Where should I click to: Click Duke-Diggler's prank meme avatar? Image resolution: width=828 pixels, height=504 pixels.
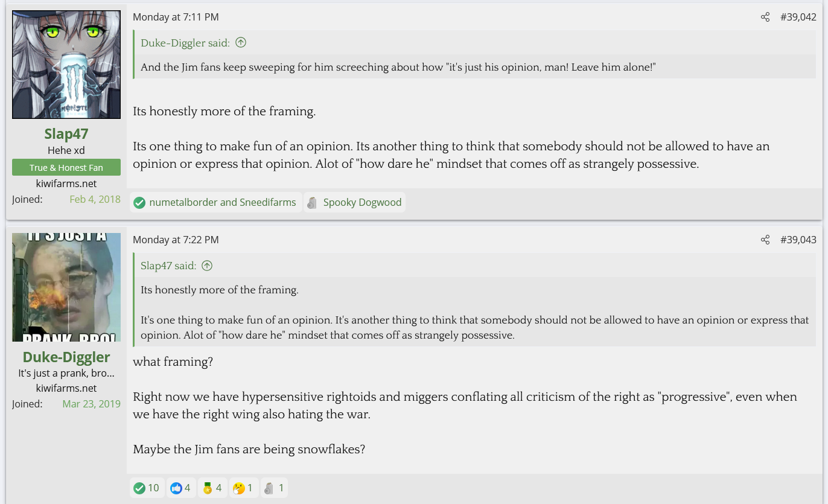click(x=66, y=287)
